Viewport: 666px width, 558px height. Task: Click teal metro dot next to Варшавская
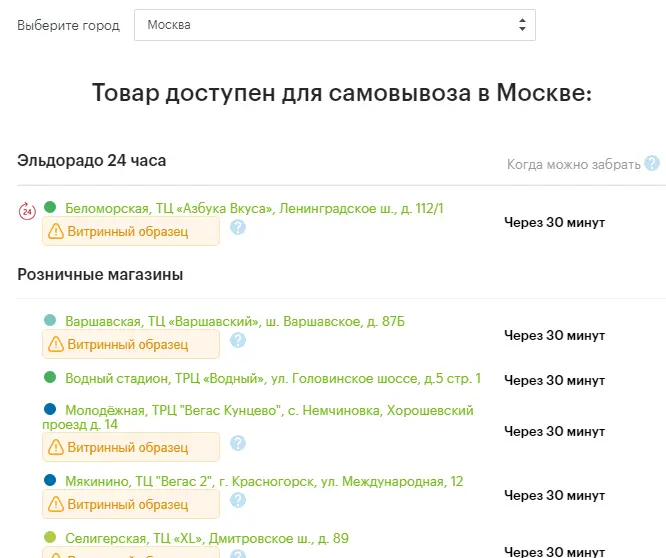[50, 320]
